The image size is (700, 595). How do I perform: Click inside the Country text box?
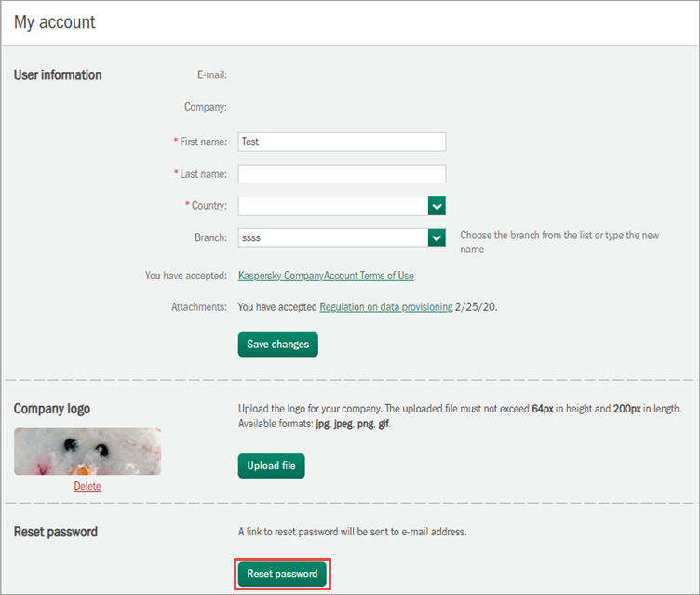coord(332,206)
